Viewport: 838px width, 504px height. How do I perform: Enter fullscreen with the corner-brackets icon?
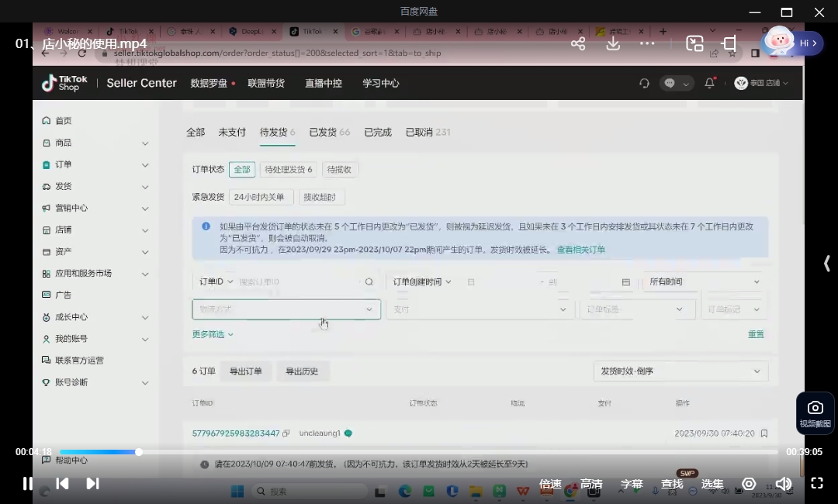(817, 483)
